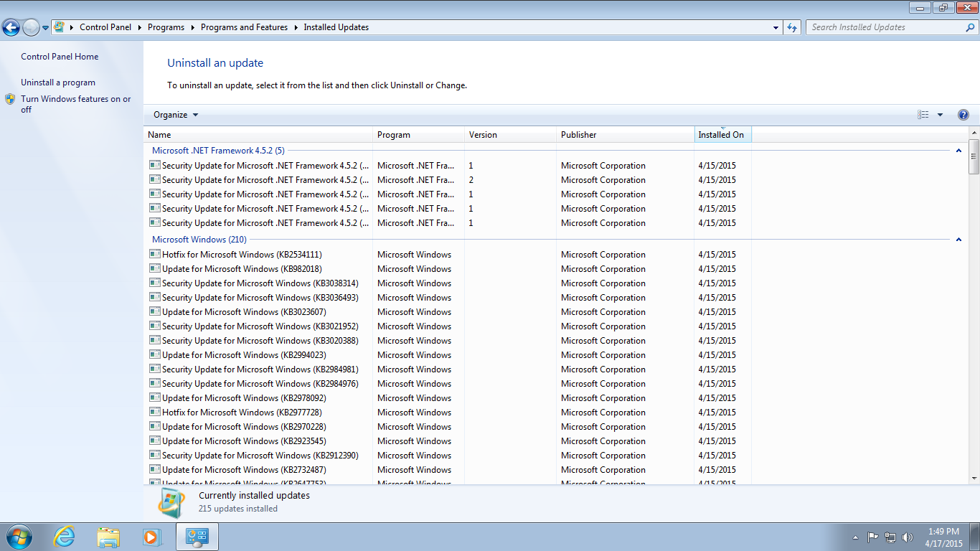
Task: Click the volume speaker tray icon
Action: point(908,537)
